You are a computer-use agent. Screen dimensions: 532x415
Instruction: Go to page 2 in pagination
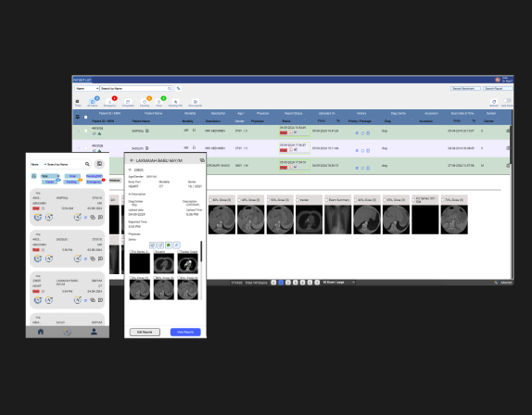288,283
